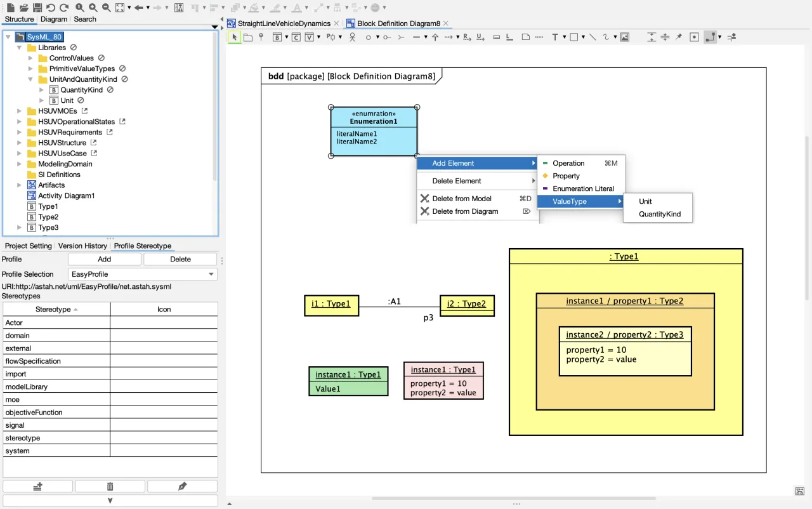This screenshot has width=812, height=509.
Task: Expand the Type3 tree node
Action: [x=19, y=227]
